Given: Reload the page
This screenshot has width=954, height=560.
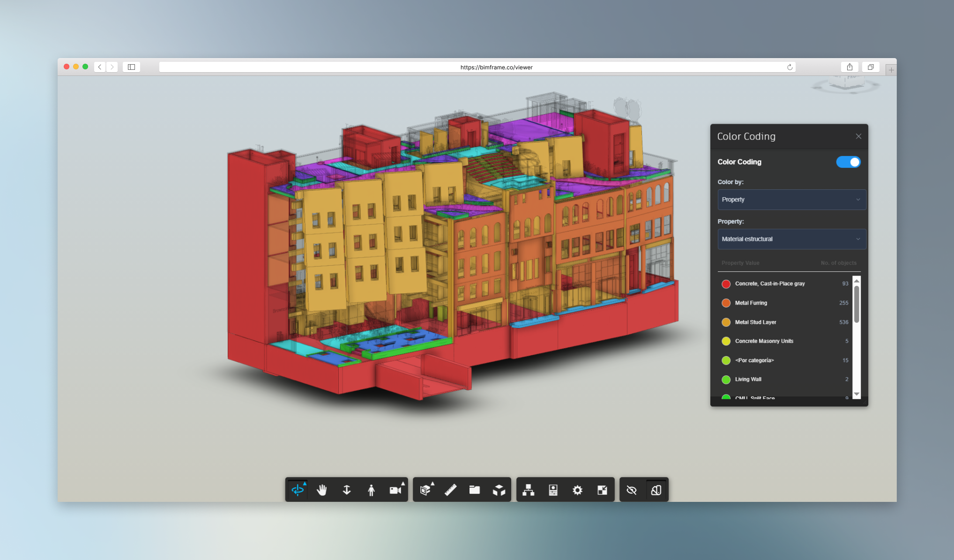Looking at the screenshot, I should pos(790,67).
